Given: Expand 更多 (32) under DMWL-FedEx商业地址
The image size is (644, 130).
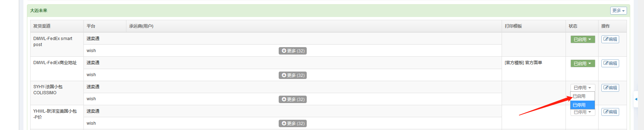Looking at the screenshot, I should pos(293,75).
